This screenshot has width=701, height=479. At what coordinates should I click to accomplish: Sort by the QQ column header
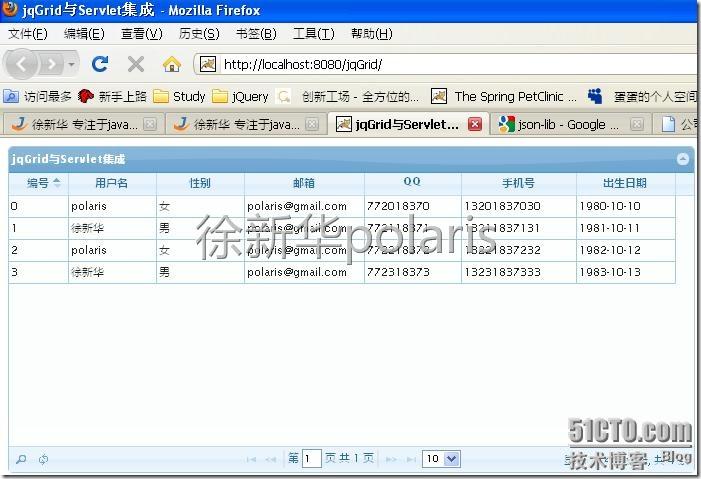coord(412,182)
